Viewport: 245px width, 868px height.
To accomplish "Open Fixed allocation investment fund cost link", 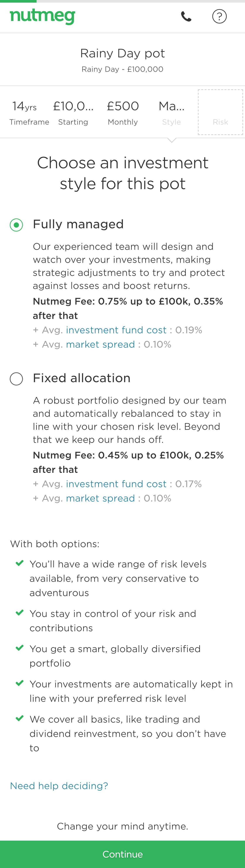I will coord(116,484).
